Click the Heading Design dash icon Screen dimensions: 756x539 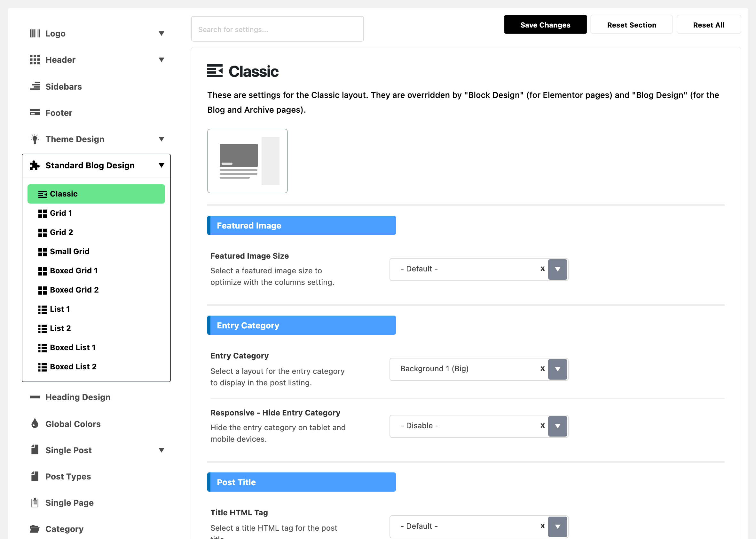point(35,397)
